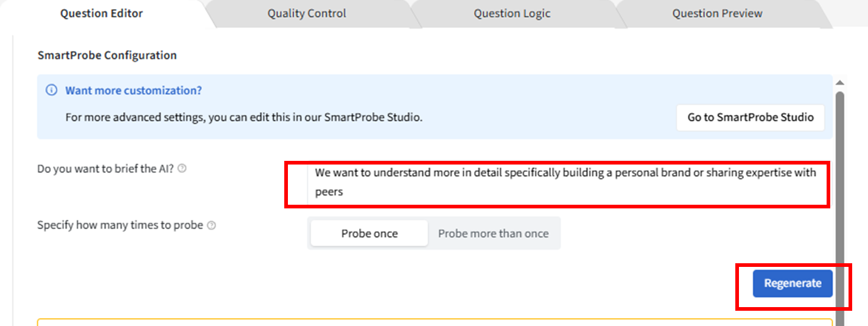Click the scrollbar up arrow

point(840,83)
